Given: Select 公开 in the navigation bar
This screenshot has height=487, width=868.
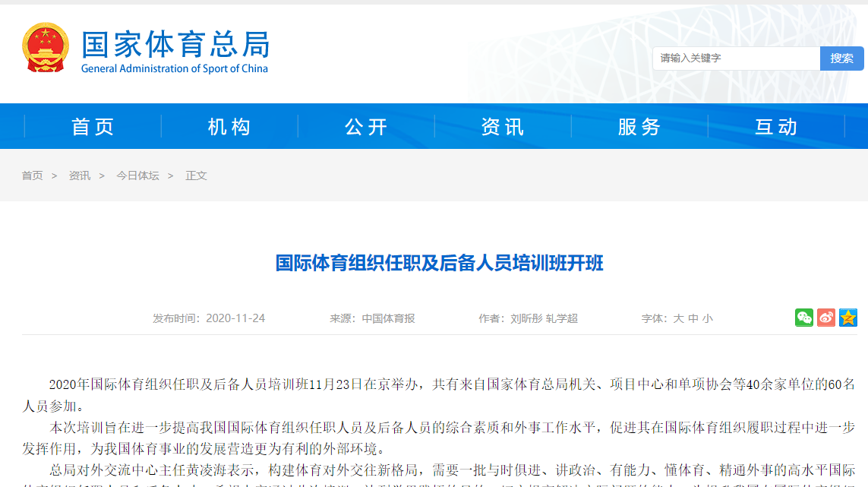Looking at the screenshot, I should [x=366, y=127].
